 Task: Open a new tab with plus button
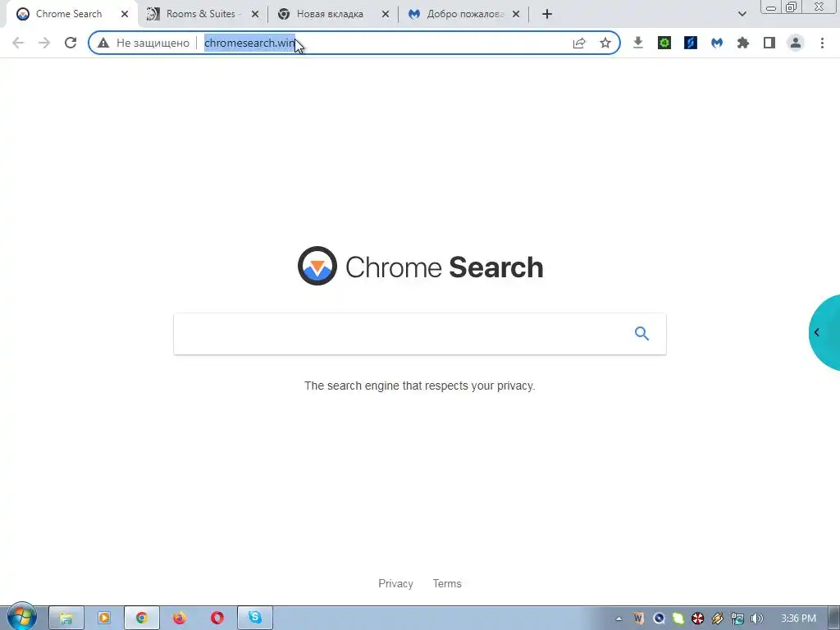[547, 14]
